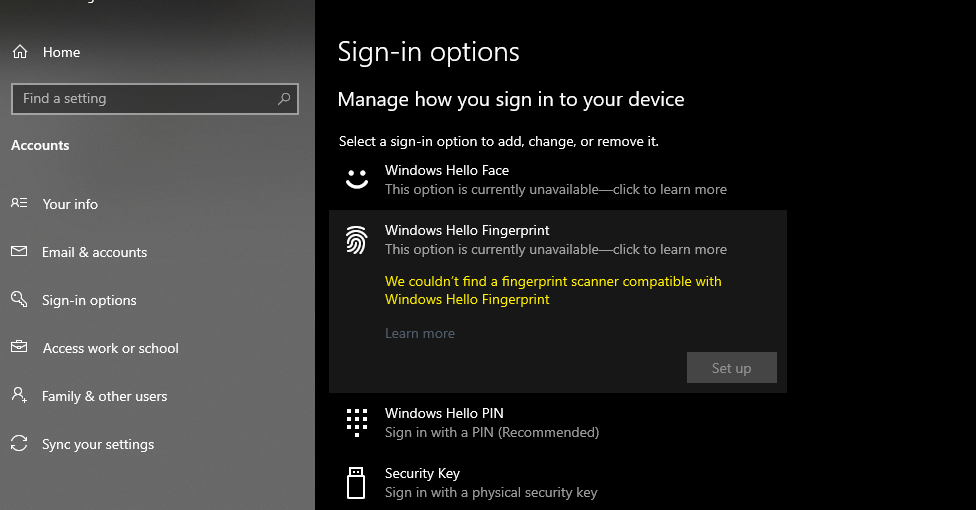Click the Access work or school briefcase icon
The image size is (976, 510).
pos(19,346)
